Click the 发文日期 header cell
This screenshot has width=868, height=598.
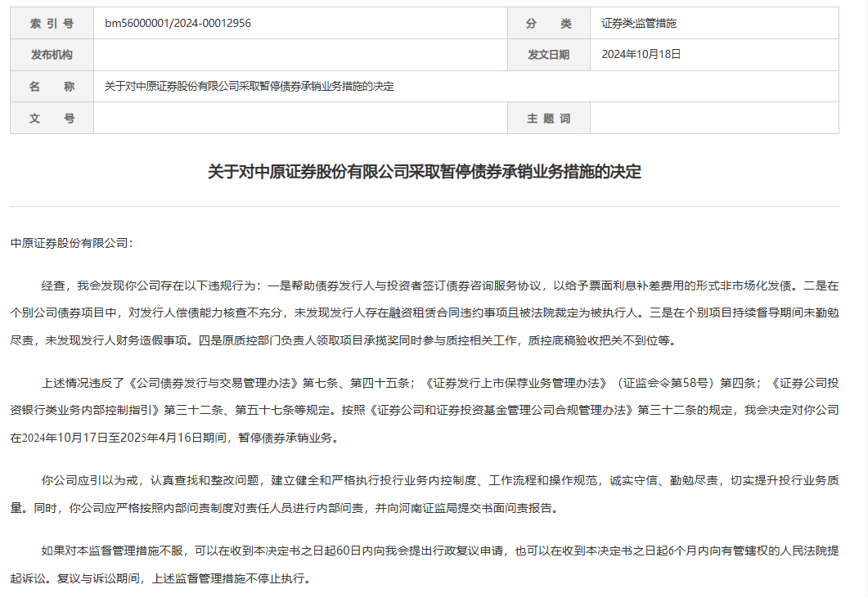pyautogui.click(x=548, y=55)
